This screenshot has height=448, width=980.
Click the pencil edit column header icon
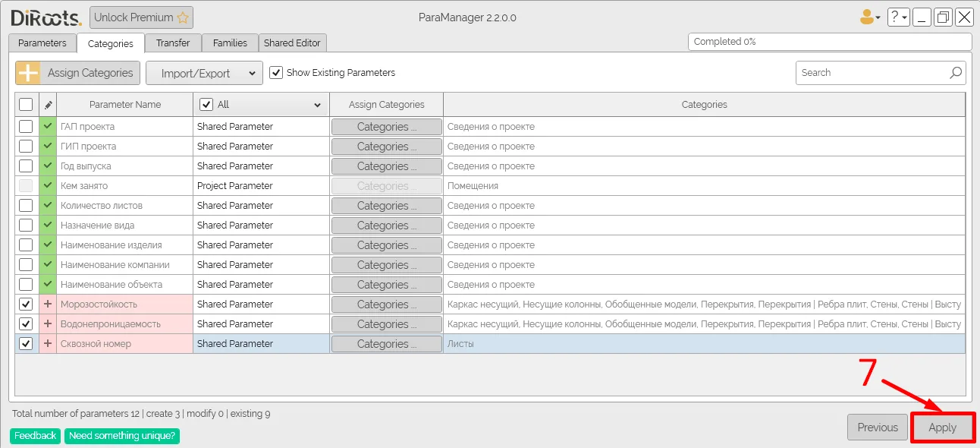click(x=48, y=105)
